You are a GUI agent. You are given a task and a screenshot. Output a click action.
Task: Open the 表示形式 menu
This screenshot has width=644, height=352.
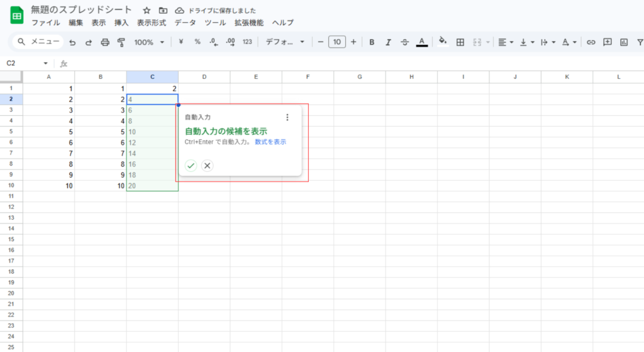pos(152,23)
